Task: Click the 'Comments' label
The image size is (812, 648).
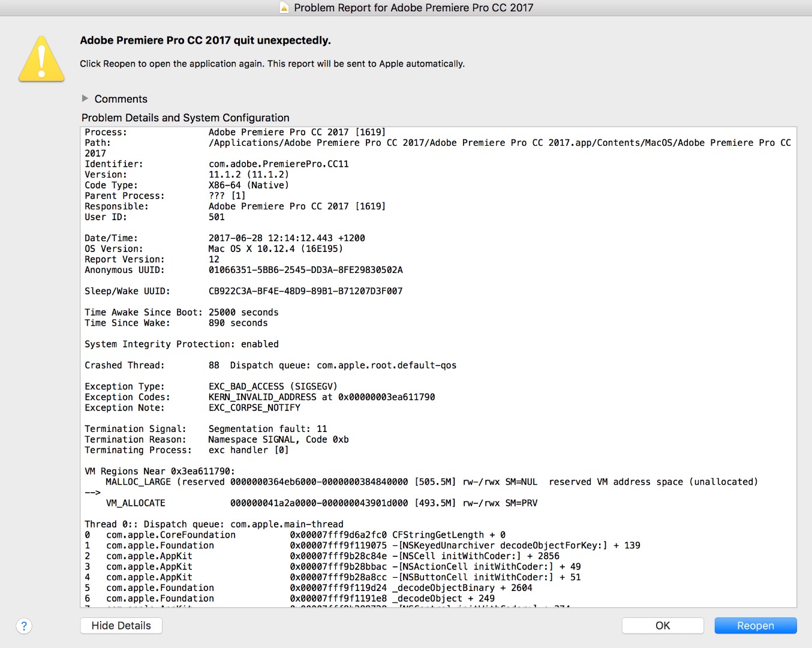Action: 121,99
